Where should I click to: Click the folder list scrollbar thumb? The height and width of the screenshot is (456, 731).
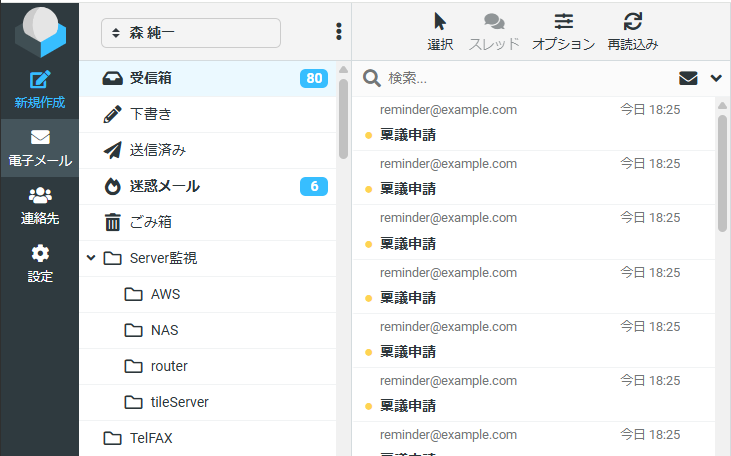(x=344, y=118)
